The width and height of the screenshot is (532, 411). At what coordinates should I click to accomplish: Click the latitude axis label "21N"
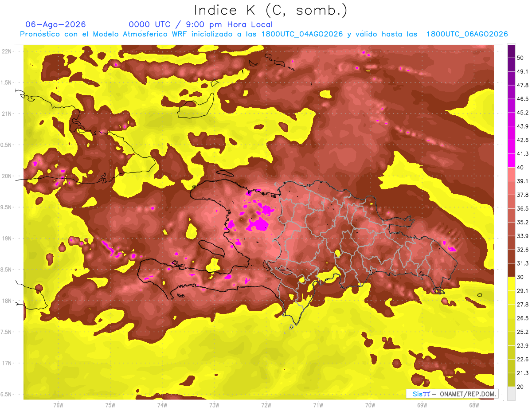(x=7, y=114)
